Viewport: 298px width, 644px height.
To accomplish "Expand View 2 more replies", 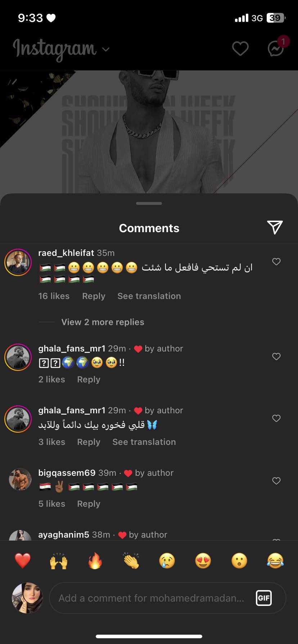I will coord(103,322).
